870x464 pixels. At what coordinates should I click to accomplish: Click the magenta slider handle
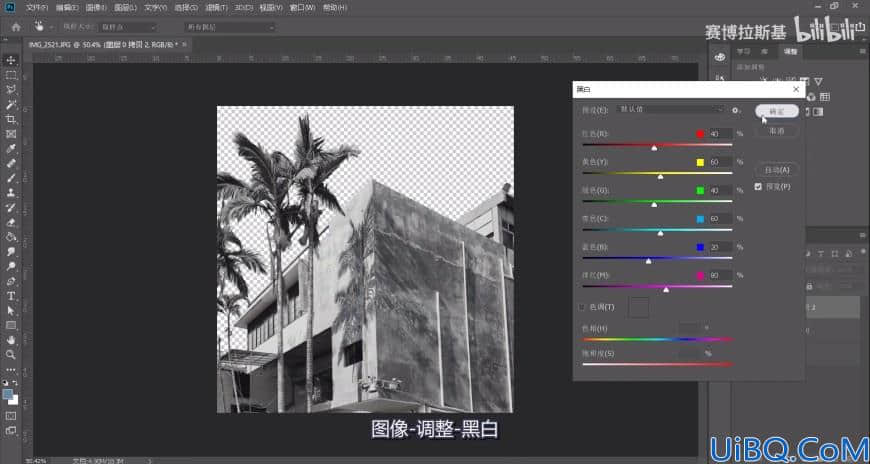pyautogui.click(x=666, y=289)
